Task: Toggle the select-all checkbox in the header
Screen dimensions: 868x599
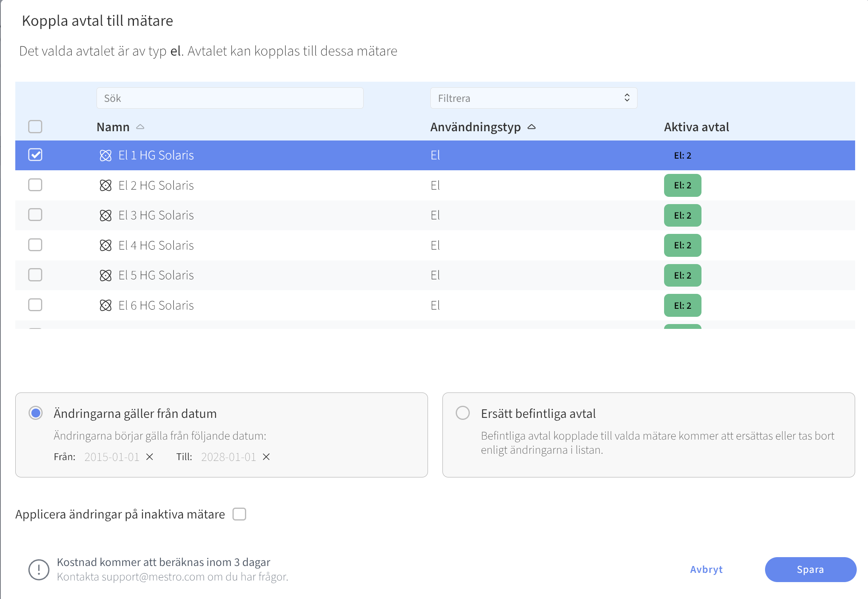Action: (35, 126)
